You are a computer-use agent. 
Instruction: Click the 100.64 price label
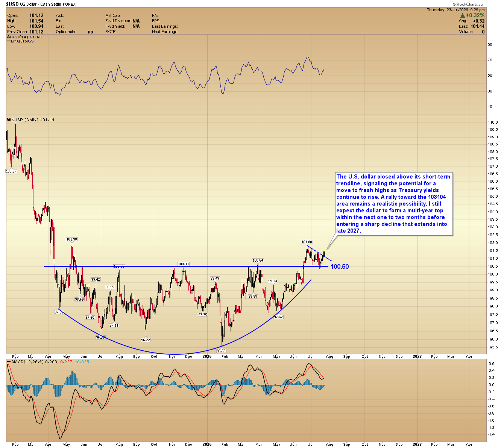pos(258,260)
